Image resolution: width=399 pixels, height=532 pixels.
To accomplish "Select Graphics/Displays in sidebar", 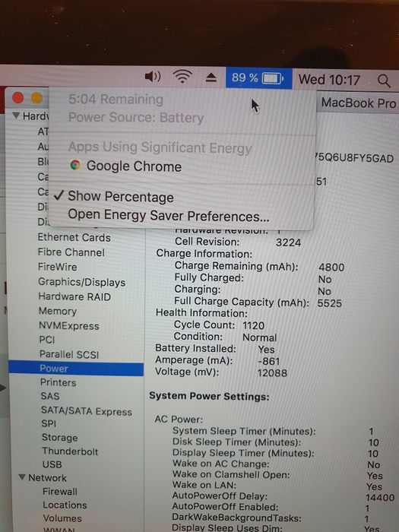I will [81, 282].
